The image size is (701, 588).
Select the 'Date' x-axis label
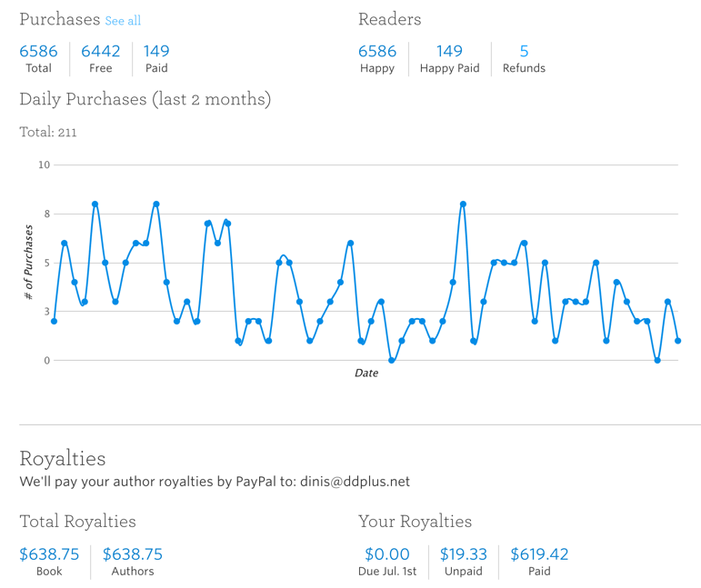(x=366, y=374)
